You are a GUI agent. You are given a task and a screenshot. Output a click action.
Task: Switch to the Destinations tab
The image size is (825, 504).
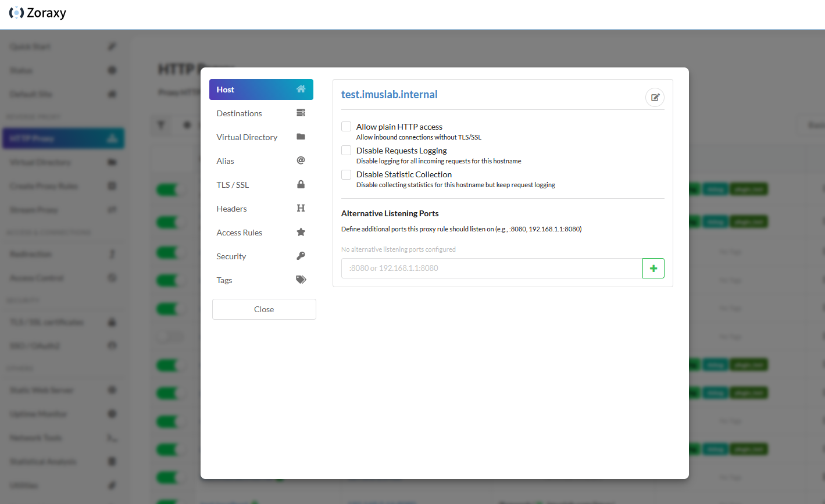click(x=261, y=113)
